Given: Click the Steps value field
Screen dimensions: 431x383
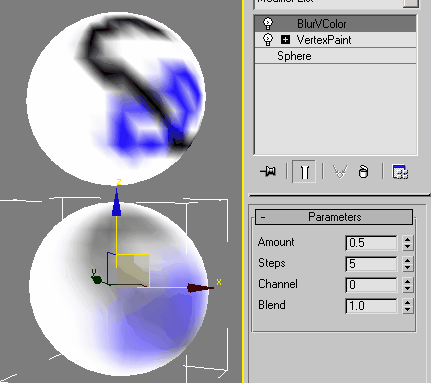Looking at the screenshot, I should pyautogui.click(x=371, y=264).
